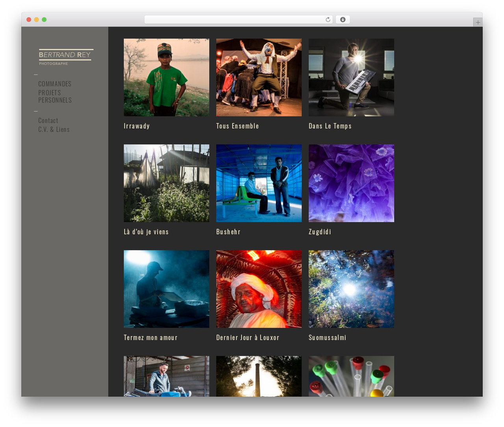Open the Suomussalmi nature photo
This screenshot has height=427, width=504.
click(x=351, y=289)
